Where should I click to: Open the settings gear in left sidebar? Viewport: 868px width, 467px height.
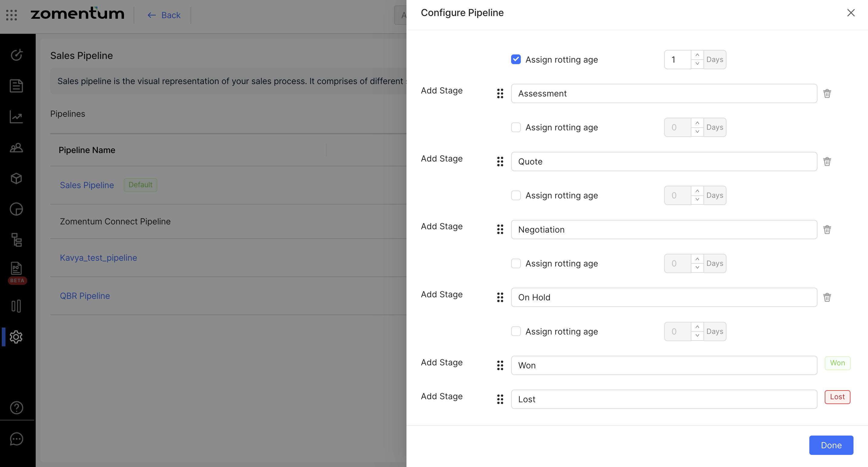[16, 337]
